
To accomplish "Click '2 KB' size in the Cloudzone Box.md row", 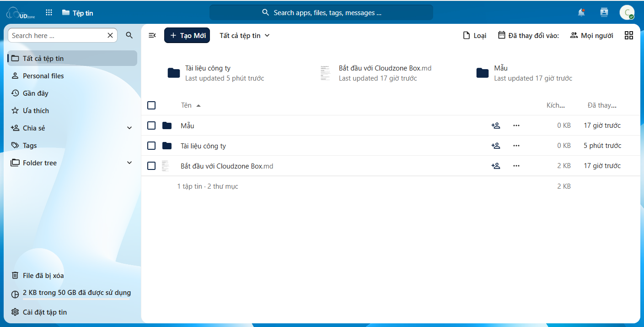I will coord(564,166).
